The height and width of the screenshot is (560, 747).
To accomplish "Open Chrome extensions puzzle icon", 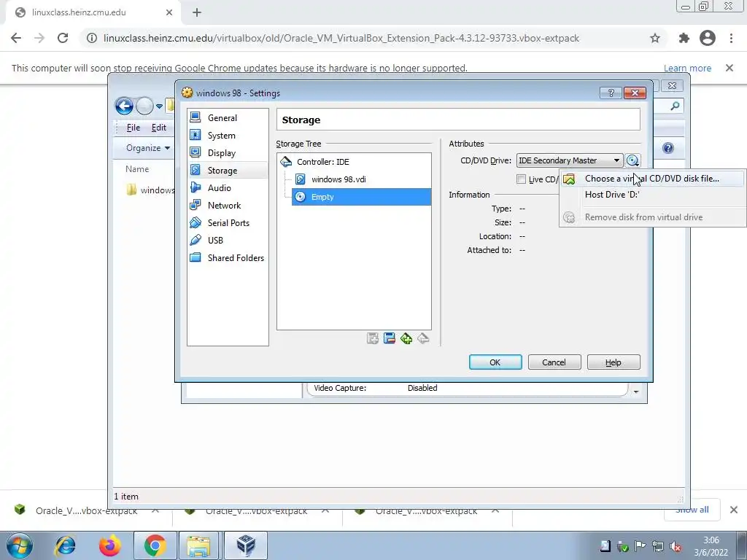I will [x=684, y=38].
